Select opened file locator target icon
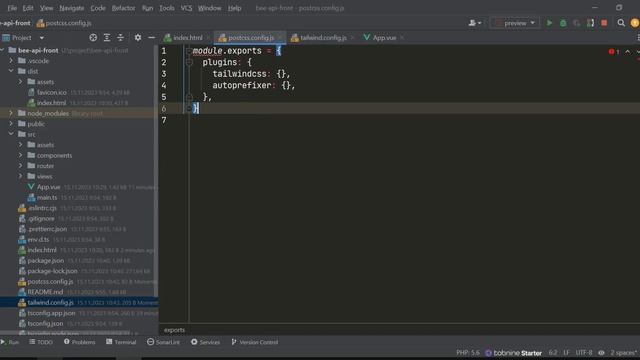 [x=93, y=38]
